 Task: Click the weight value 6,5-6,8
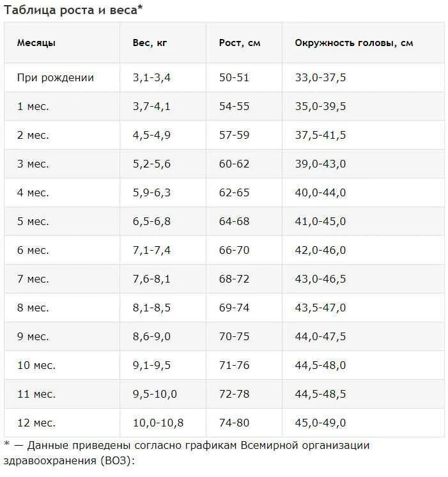151,221
